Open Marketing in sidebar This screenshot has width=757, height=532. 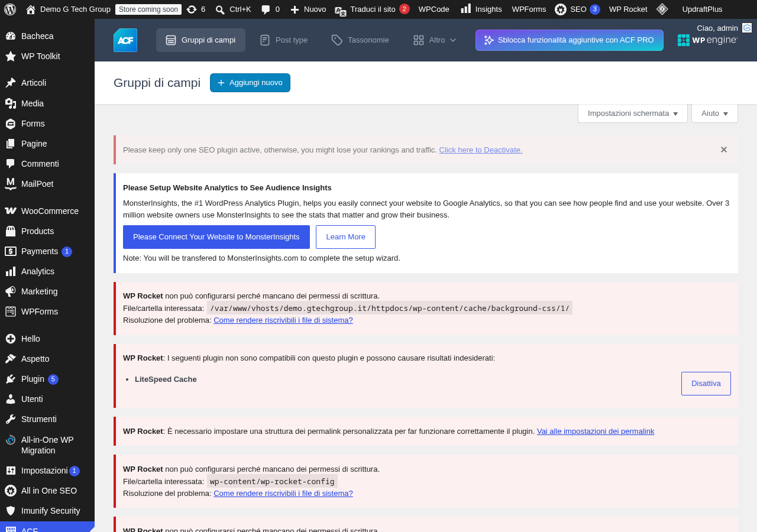click(47, 291)
